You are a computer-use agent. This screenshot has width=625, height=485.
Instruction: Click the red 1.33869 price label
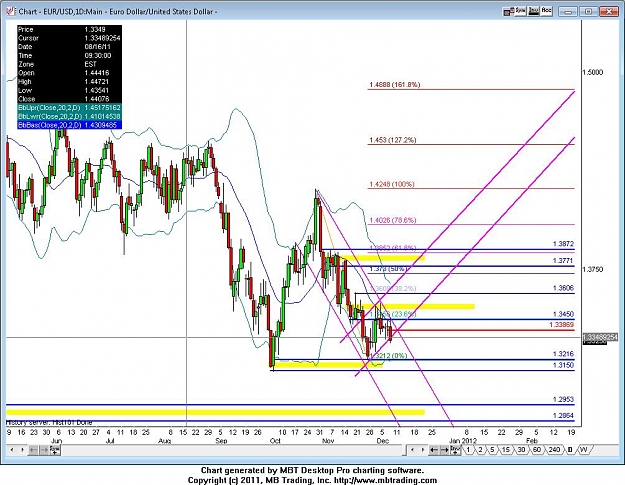coord(562,325)
